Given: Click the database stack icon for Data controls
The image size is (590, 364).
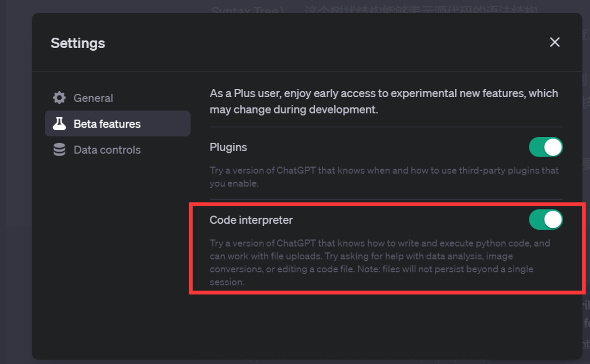Looking at the screenshot, I should click(59, 150).
